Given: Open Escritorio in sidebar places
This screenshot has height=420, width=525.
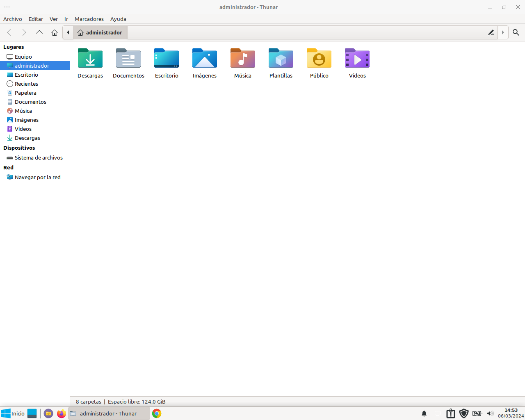Looking at the screenshot, I should click(x=35, y=75).
